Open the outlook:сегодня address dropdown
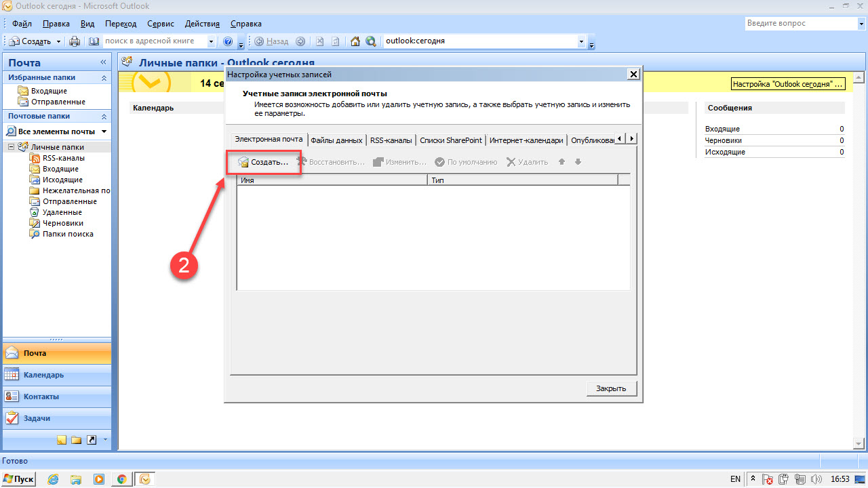The width and height of the screenshot is (868, 488). tap(581, 41)
